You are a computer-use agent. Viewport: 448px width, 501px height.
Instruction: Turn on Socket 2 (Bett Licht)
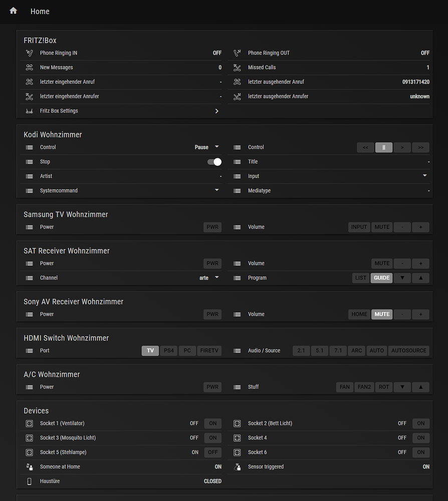coord(420,423)
